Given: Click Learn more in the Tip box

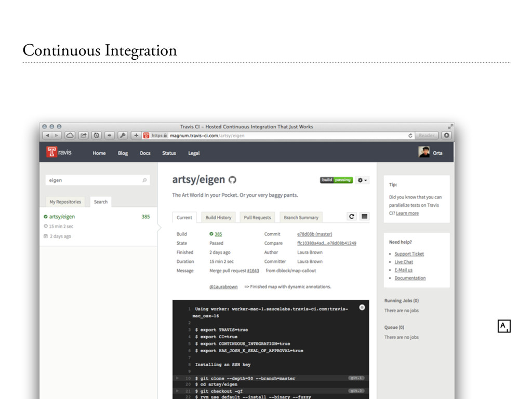Looking at the screenshot, I should tap(407, 213).
